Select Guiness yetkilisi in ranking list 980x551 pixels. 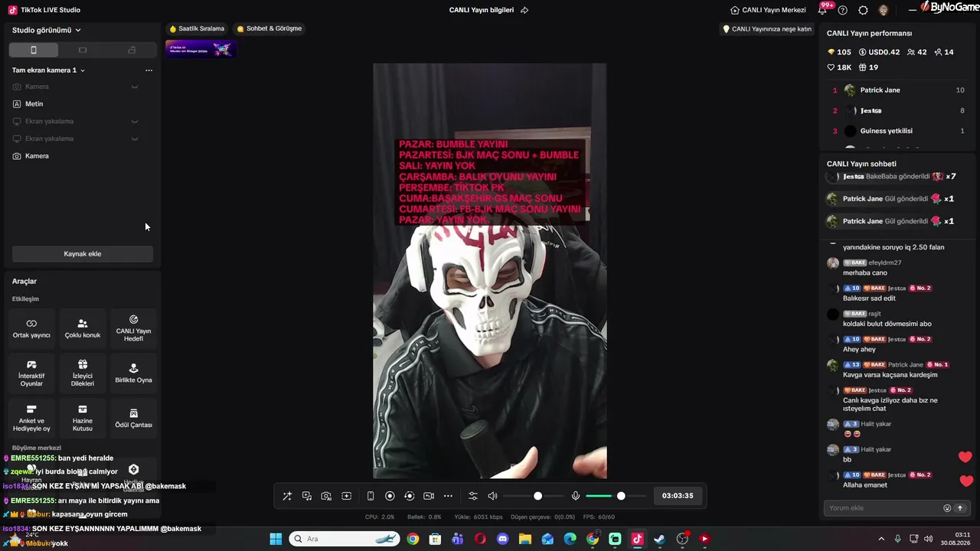coord(898,131)
